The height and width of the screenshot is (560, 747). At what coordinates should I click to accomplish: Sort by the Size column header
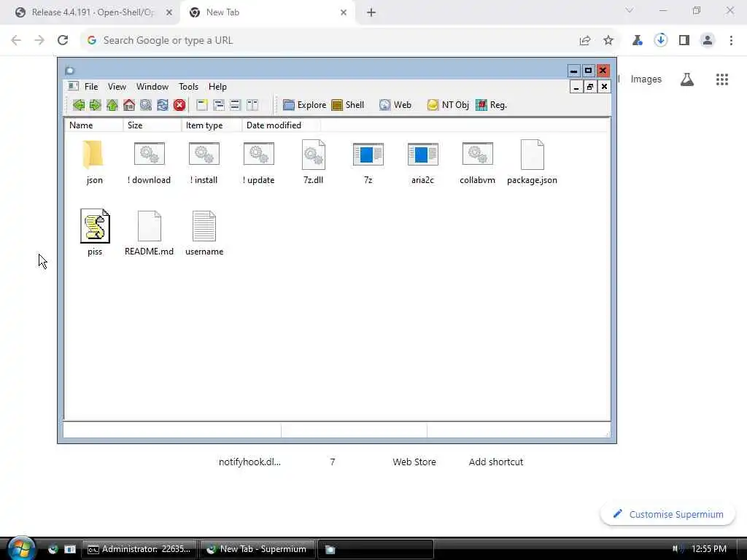[x=152, y=125]
